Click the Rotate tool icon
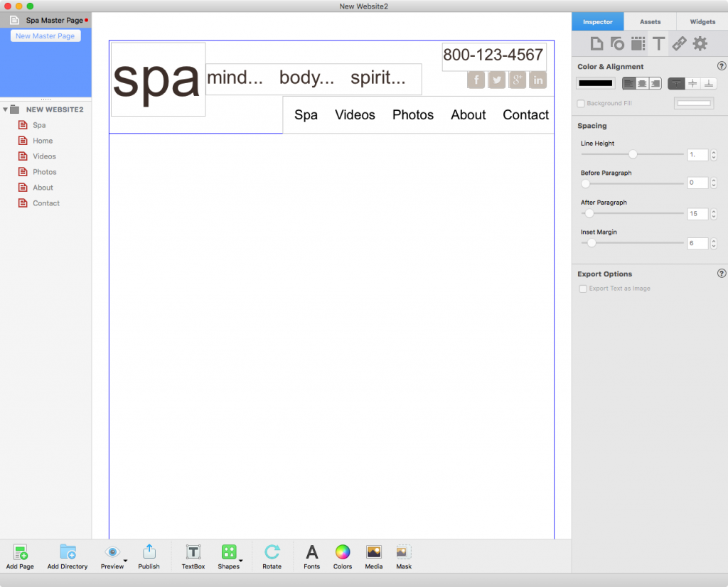 pos(272,552)
